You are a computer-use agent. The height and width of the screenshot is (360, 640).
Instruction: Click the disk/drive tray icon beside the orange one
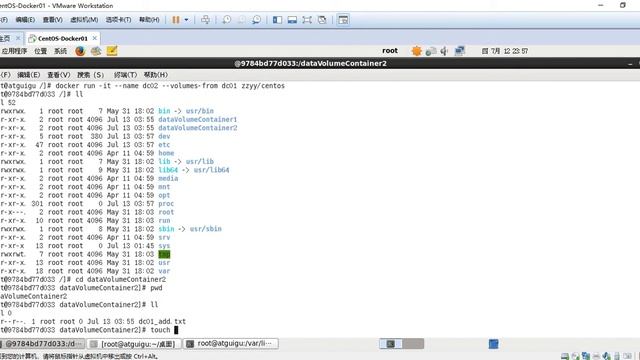click(431, 51)
